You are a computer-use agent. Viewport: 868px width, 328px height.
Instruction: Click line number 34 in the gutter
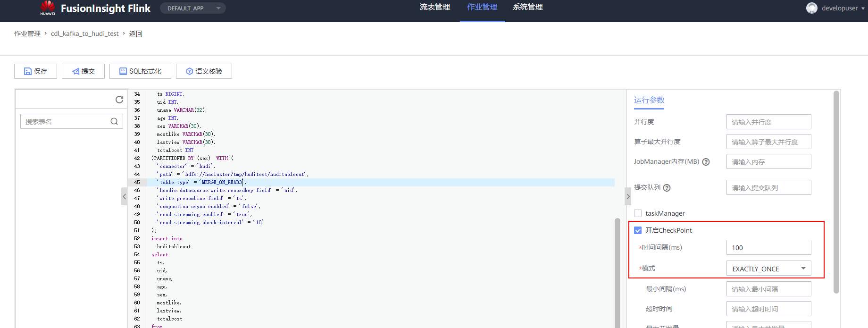pyautogui.click(x=137, y=94)
